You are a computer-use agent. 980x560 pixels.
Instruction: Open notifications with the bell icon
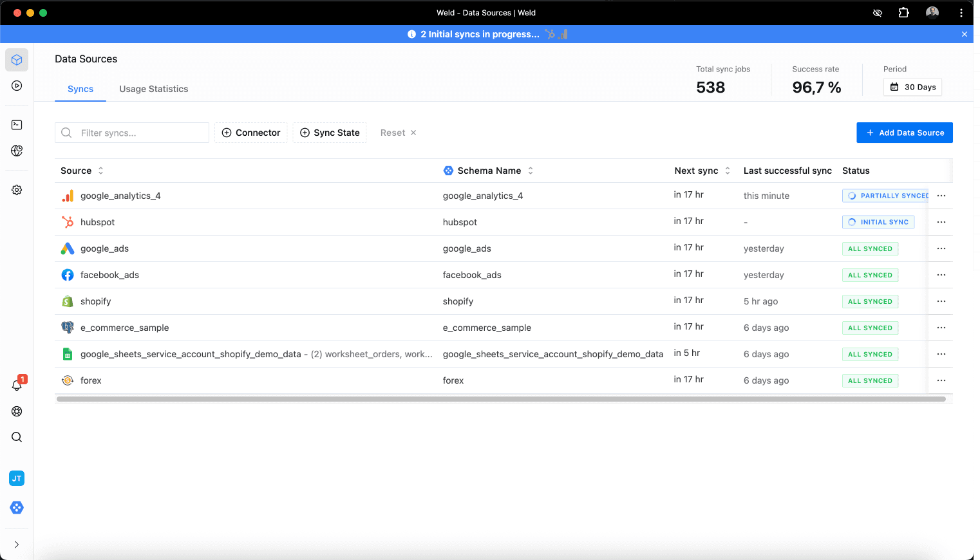point(16,385)
